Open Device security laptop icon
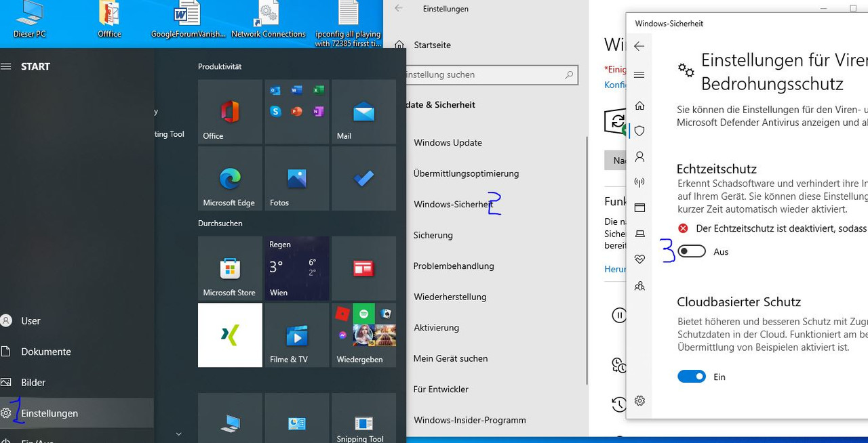The width and height of the screenshot is (868, 443). (639, 234)
